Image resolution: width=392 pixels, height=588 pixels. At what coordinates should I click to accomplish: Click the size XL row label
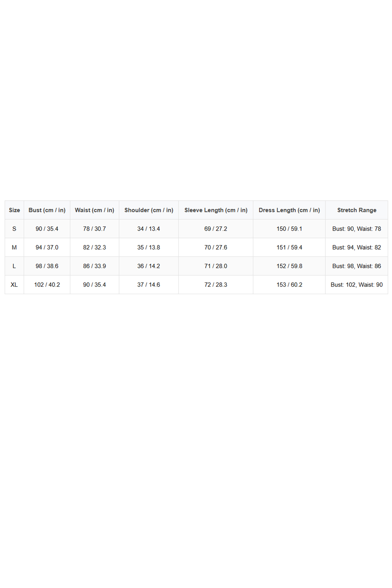pyautogui.click(x=14, y=285)
